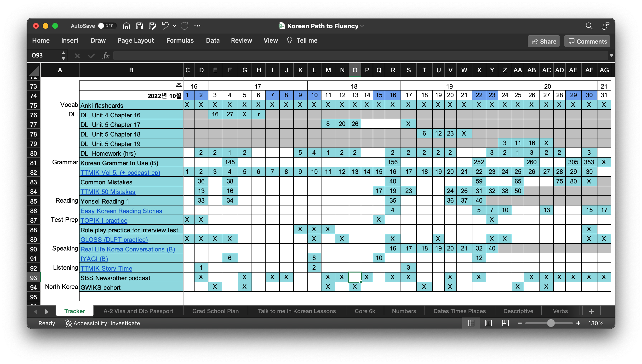Select Page Break Preview view icon

coord(505,323)
